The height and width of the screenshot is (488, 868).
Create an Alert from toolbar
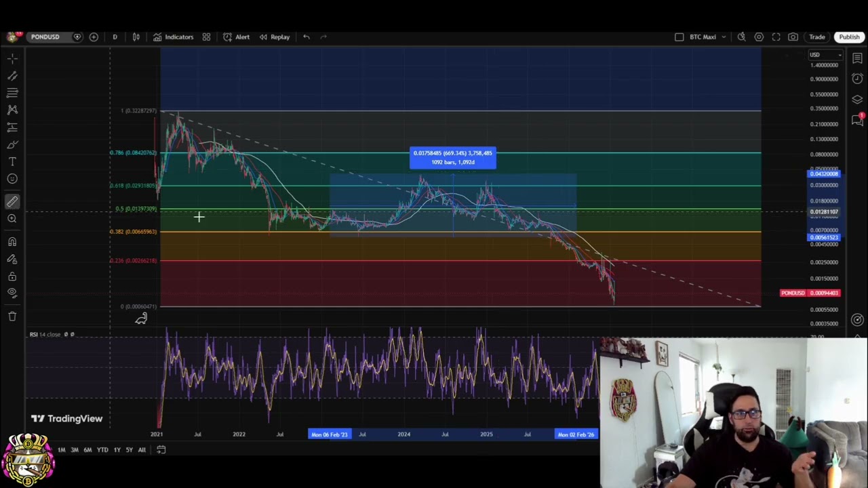point(236,37)
